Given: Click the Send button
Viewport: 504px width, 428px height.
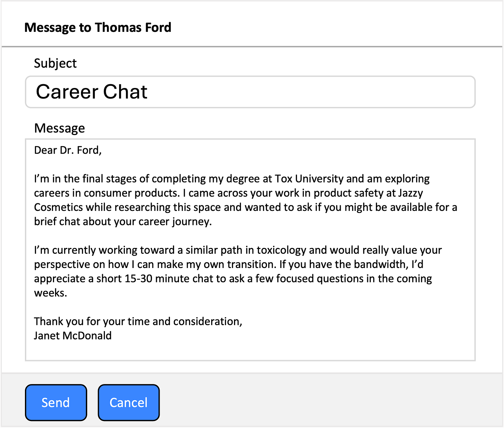Looking at the screenshot, I should click(56, 402).
